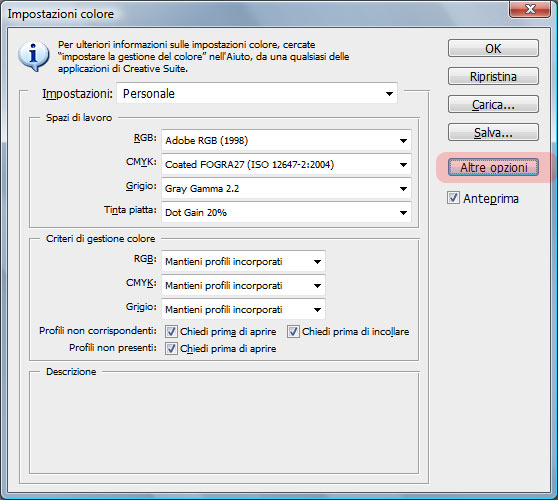Screen dimensions: 558x500
Task: Click the Ripristina button
Action: [x=493, y=76]
